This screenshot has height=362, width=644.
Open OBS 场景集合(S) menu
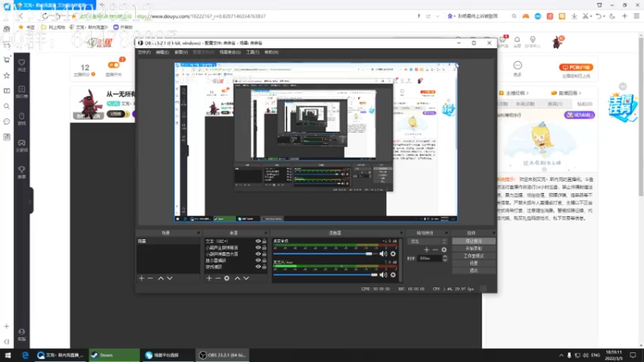230,52
